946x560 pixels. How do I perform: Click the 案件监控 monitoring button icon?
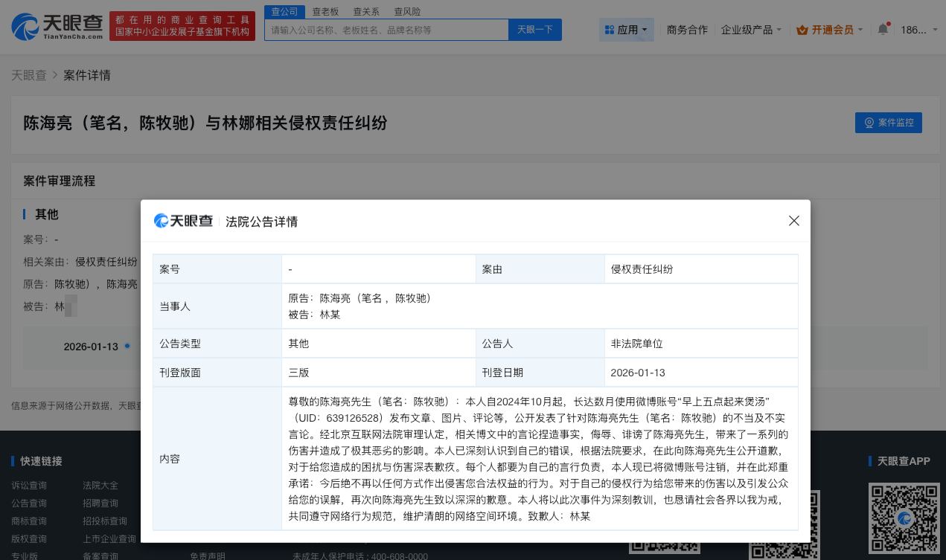pyautogui.click(x=869, y=123)
